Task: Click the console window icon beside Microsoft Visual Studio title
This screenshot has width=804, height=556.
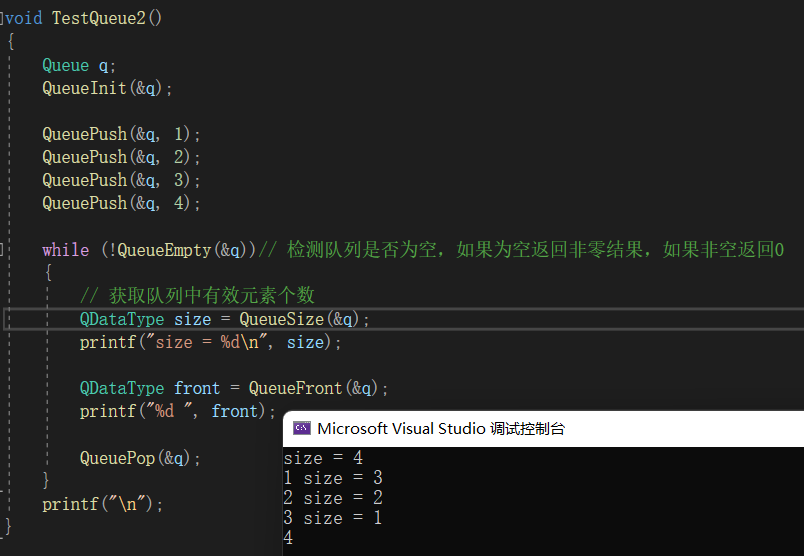Action: click(x=302, y=428)
